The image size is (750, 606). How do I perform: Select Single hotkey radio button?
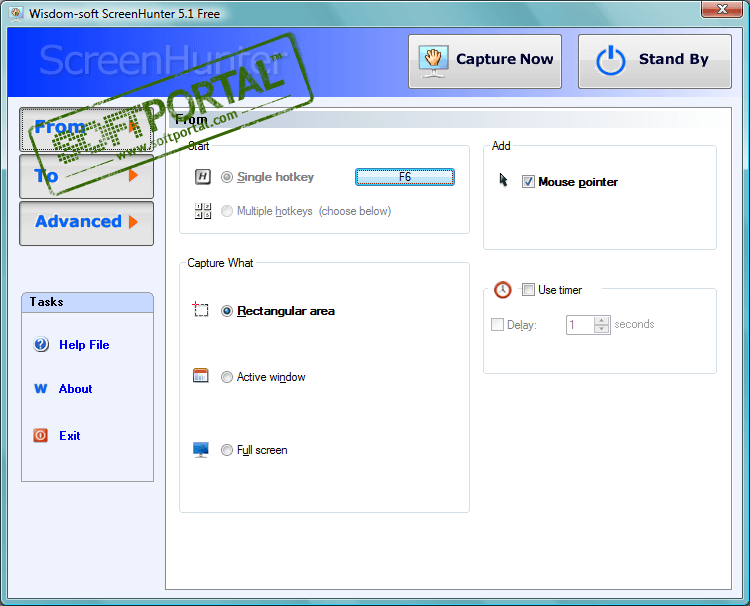tap(227, 177)
